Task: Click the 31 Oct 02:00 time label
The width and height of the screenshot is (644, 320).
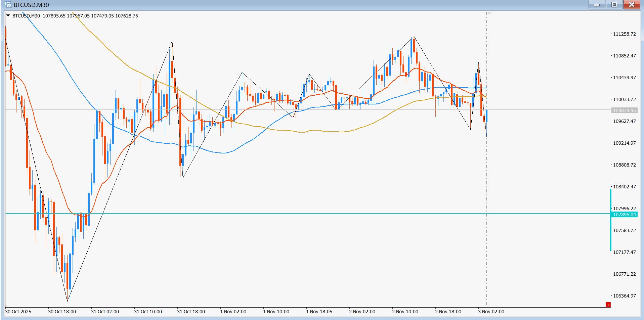Action: (105, 312)
